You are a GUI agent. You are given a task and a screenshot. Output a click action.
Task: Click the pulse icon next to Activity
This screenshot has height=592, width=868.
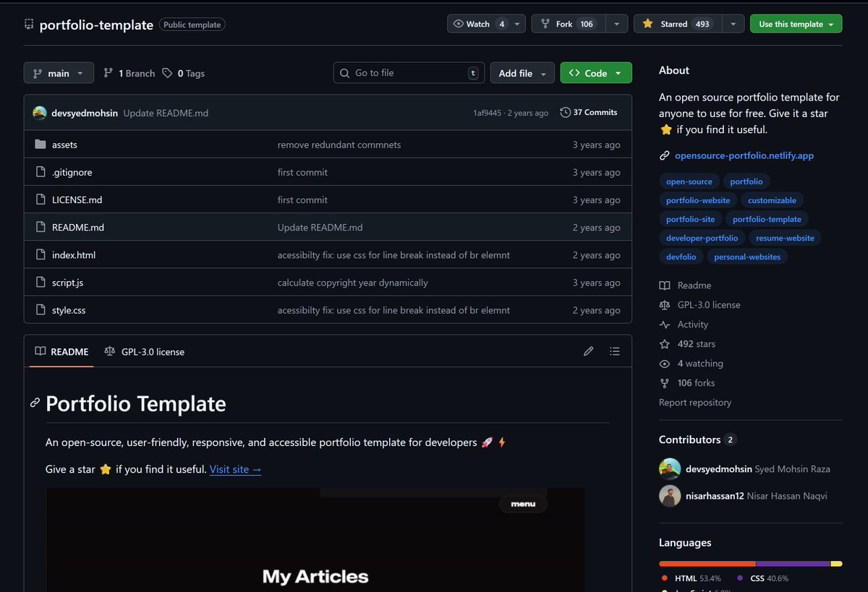(665, 325)
